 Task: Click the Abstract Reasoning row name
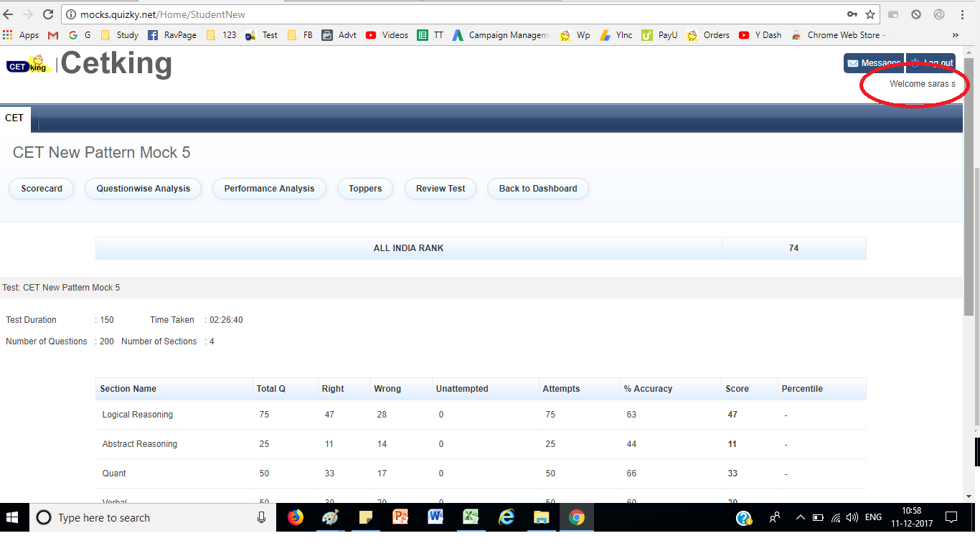coord(139,444)
